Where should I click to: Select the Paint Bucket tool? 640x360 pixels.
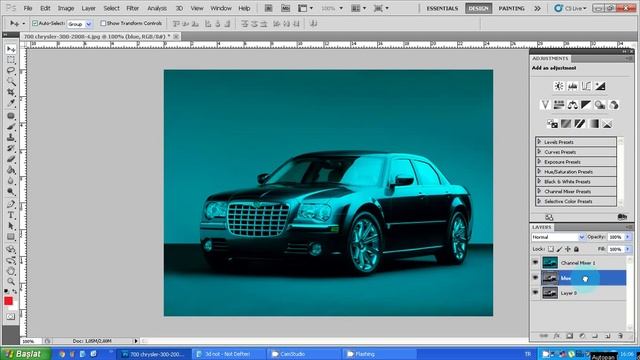point(11,170)
